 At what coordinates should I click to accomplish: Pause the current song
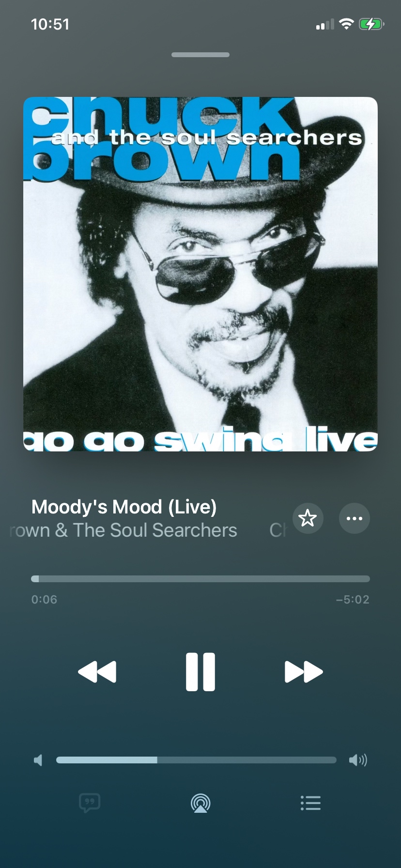click(200, 672)
